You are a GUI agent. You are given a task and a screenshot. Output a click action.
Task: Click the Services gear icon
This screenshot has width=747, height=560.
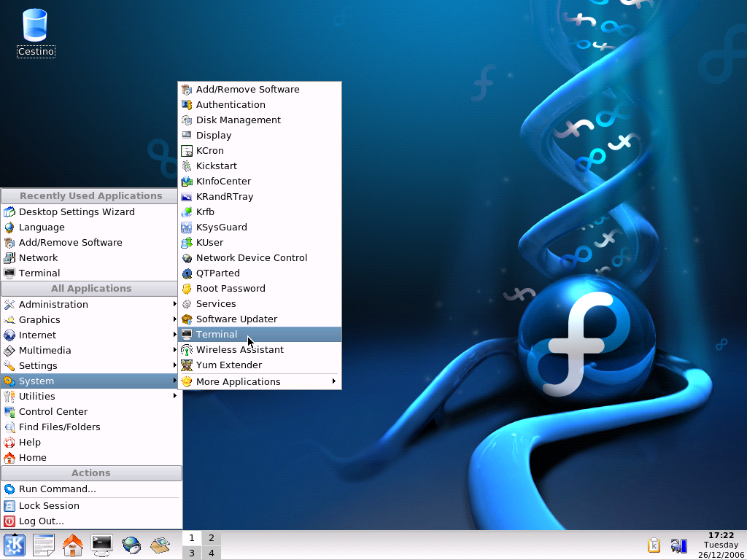pyautogui.click(x=187, y=304)
